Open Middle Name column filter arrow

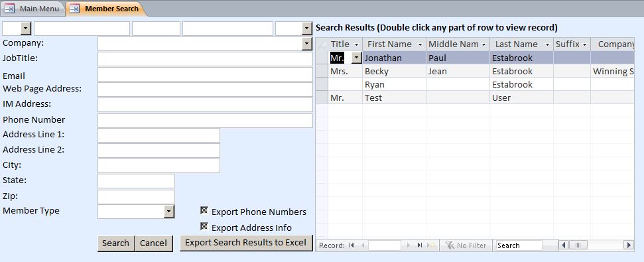[x=483, y=44]
